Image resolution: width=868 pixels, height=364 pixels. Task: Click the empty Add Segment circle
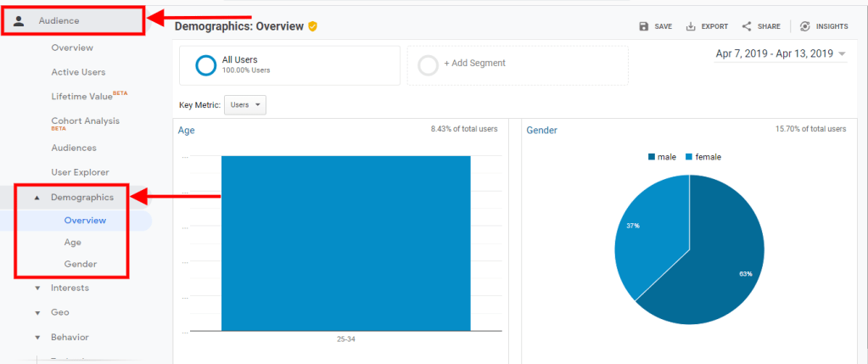click(428, 65)
